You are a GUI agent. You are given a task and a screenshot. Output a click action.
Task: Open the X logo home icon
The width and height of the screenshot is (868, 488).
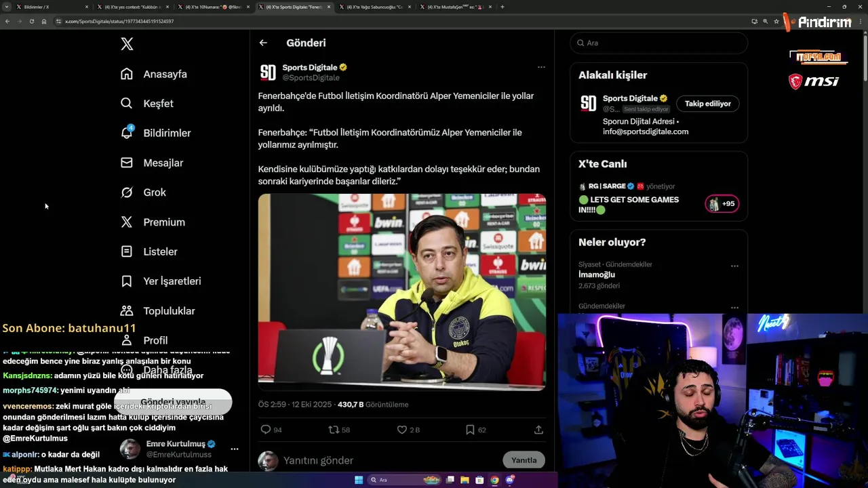point(127,44)
